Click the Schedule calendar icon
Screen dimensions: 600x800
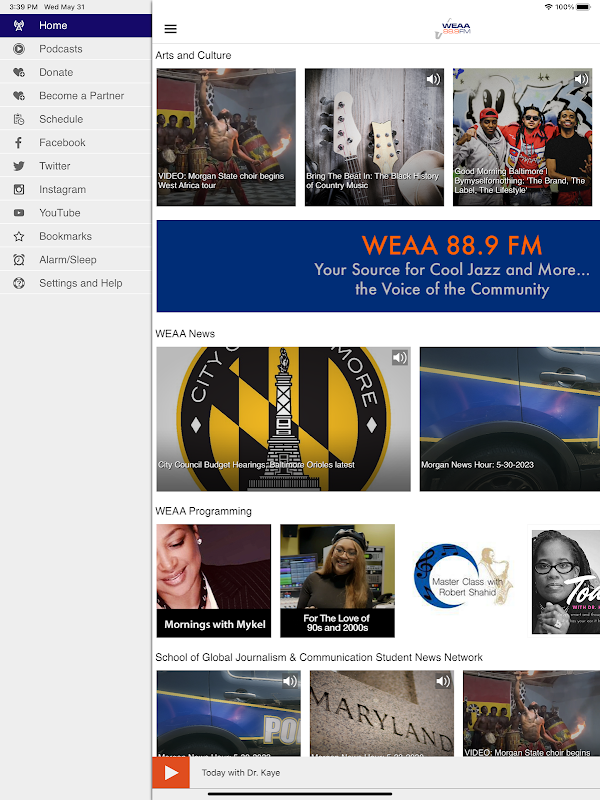click(x=19, y=119)
